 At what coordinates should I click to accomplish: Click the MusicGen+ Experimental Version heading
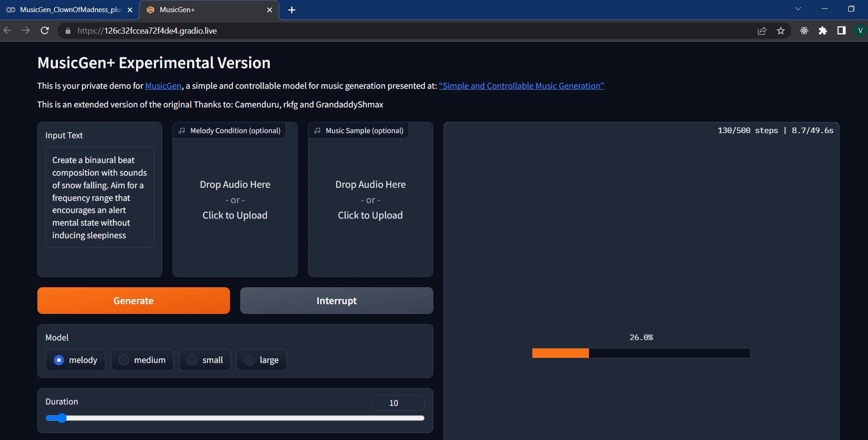click(x=154, y=63)
